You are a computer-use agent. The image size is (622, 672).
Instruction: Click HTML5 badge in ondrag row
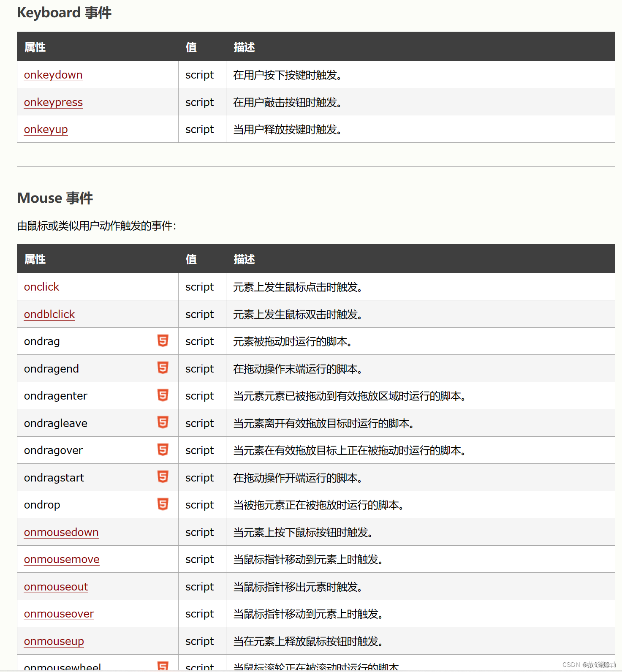[163, 340]
